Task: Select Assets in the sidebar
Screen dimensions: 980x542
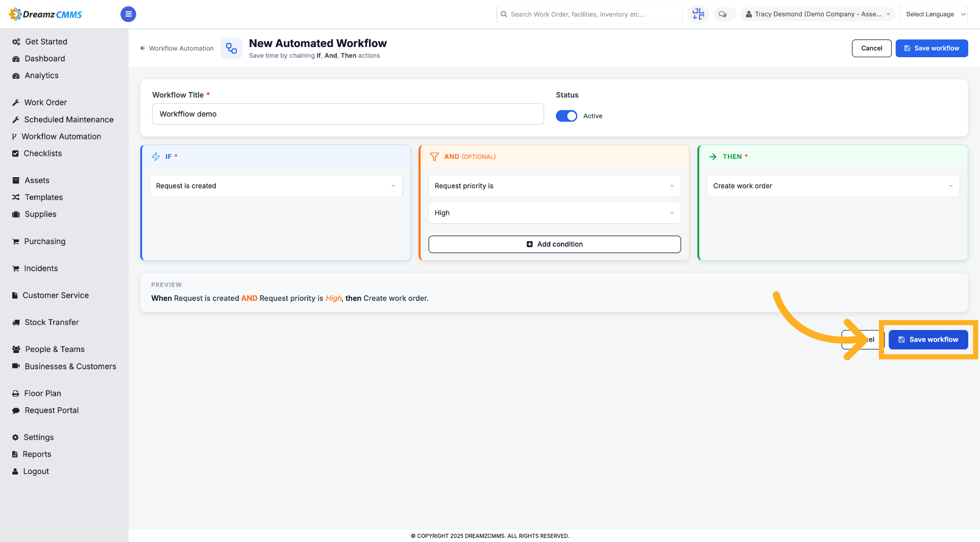Action: [x=37, y=180]
